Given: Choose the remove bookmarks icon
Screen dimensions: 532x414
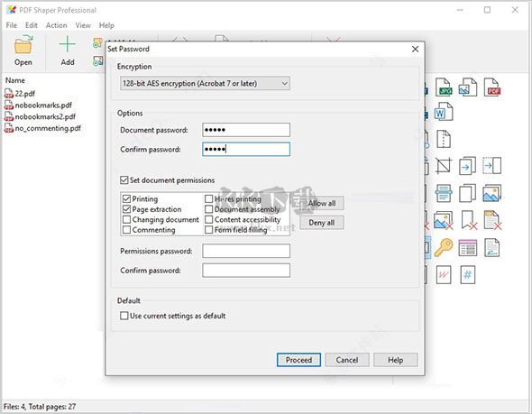Looking at the screenshot, I should click(x=469, y=220).
